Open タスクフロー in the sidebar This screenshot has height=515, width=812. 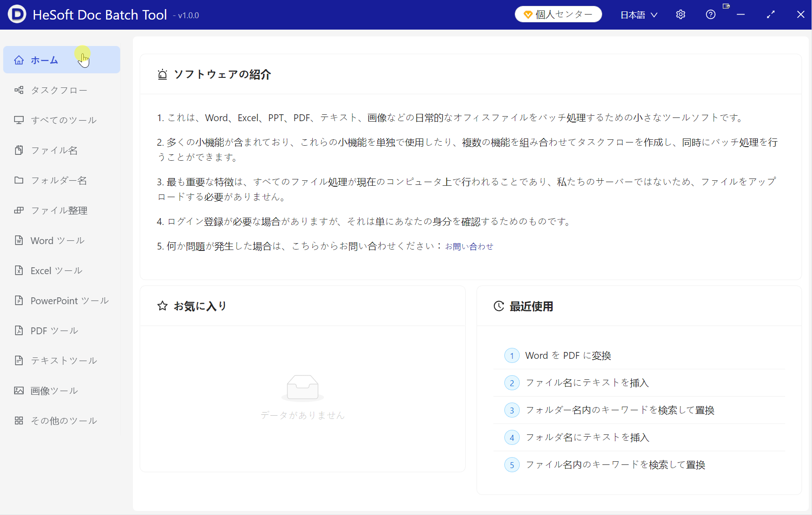tap(59, 90)
